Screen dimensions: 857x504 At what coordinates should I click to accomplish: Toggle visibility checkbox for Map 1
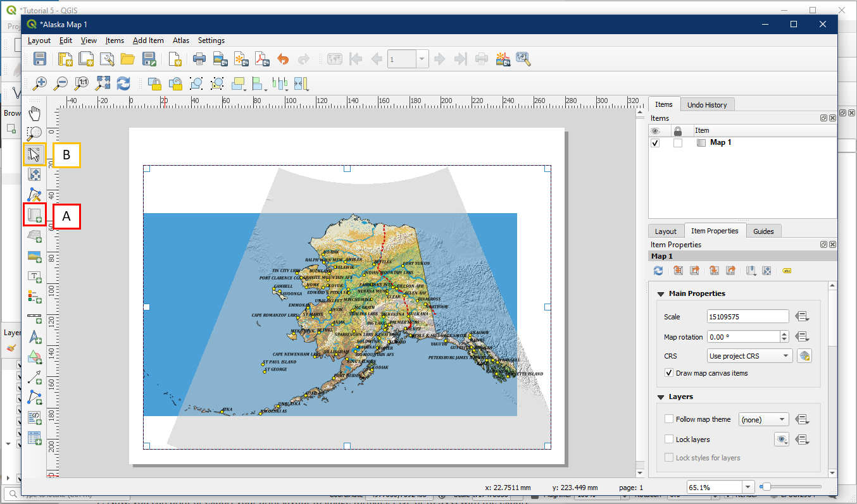click(x=655, y=143)
